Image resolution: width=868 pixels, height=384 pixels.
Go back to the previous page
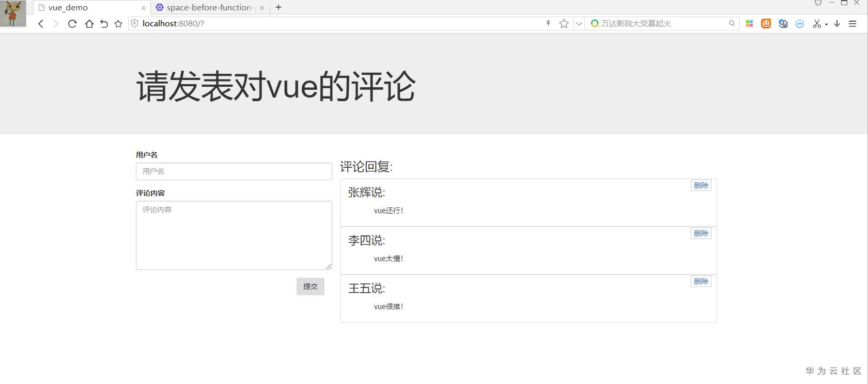coord(41,24)
